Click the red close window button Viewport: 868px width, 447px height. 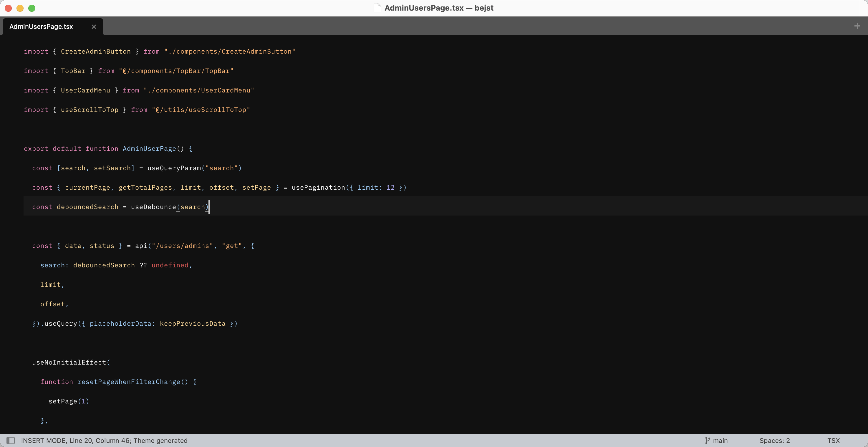pos(9,8)
